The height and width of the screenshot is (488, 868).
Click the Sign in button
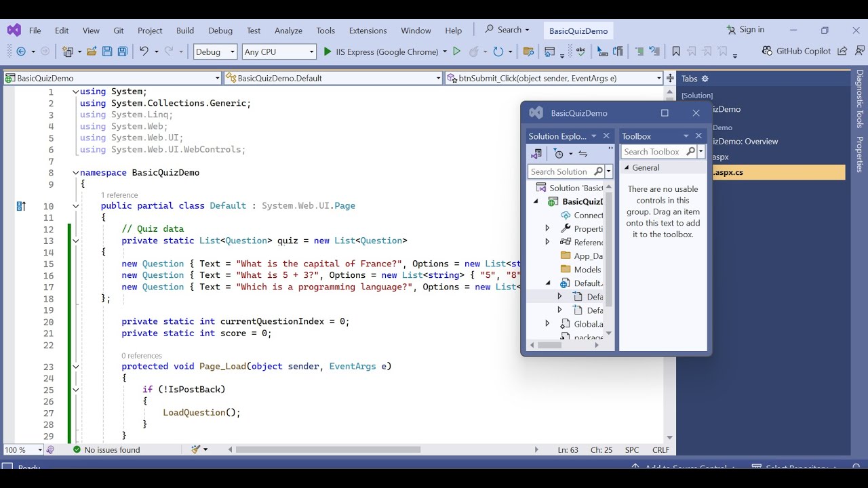coord(745,30)
